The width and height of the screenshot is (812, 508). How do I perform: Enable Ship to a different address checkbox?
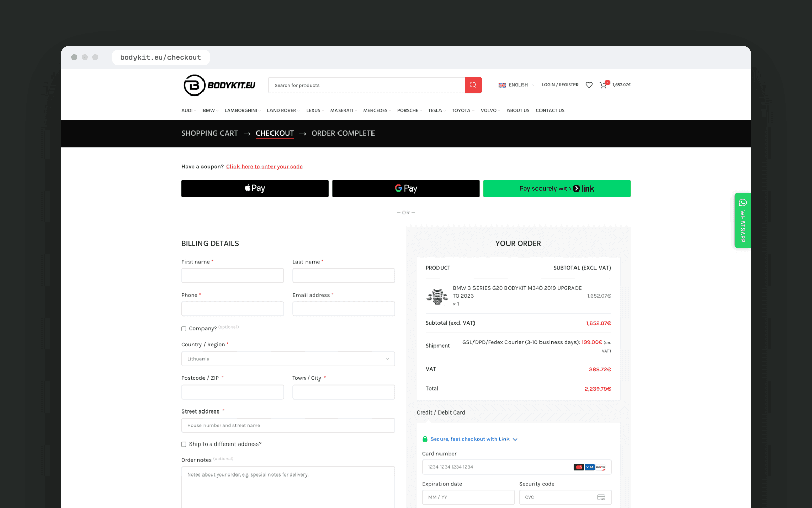[x=184, y=444]
